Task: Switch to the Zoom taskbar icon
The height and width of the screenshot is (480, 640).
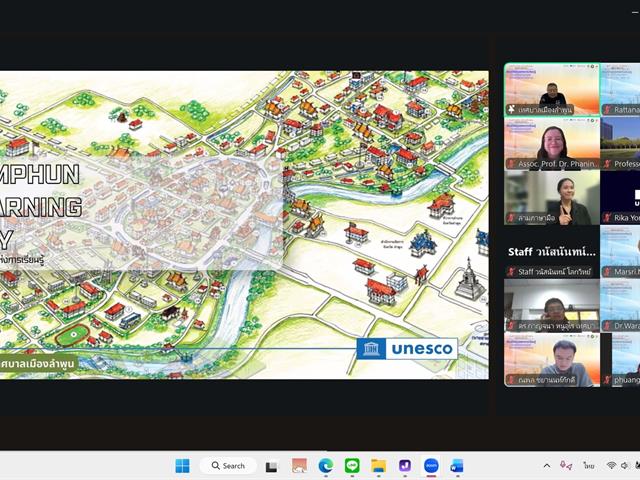Action: point(431,465)
